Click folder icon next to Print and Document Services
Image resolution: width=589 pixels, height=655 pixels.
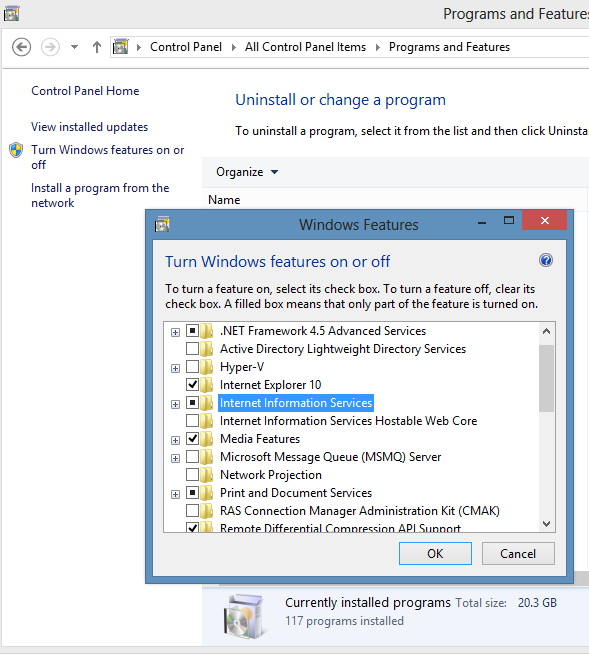point(207,493)
